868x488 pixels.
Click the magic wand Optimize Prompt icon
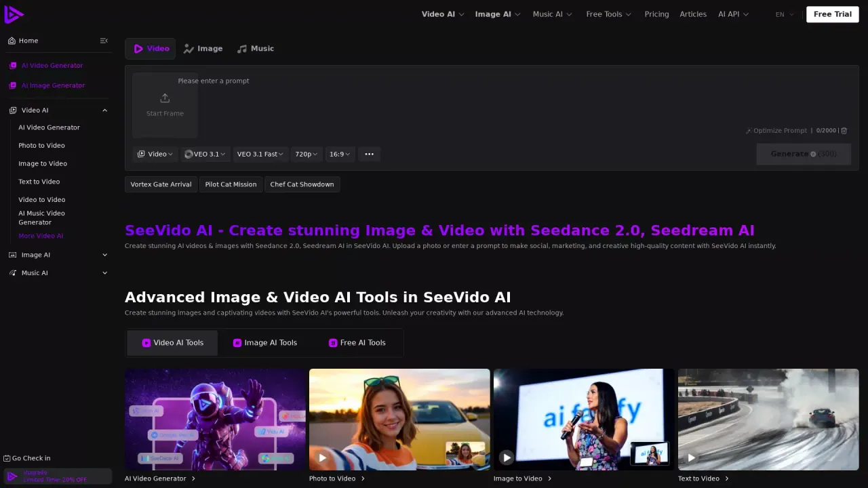pyautogui.click(x=749, y=131)
